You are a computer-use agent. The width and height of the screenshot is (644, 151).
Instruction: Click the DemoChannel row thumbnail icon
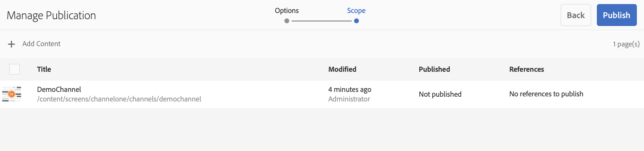point(12,94)
